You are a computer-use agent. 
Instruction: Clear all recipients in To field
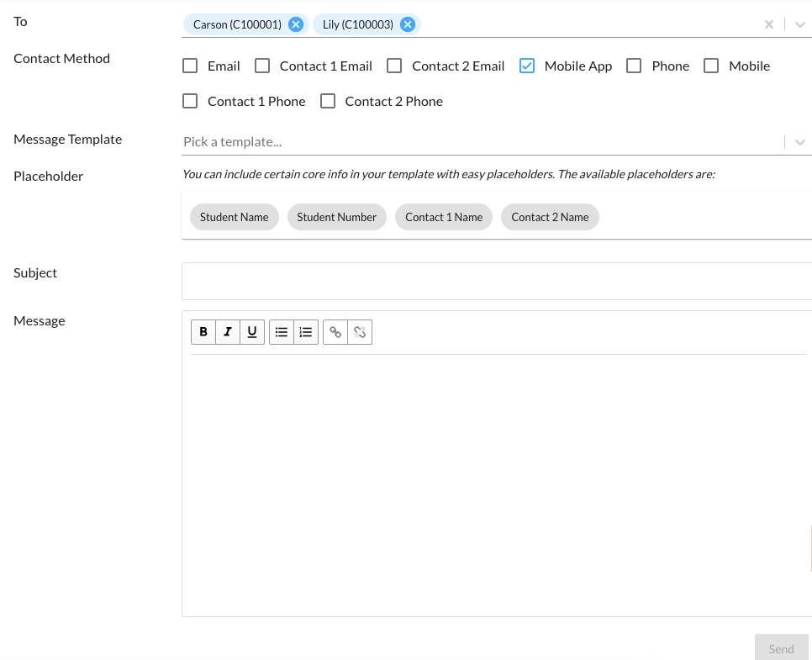pos(768,24)
